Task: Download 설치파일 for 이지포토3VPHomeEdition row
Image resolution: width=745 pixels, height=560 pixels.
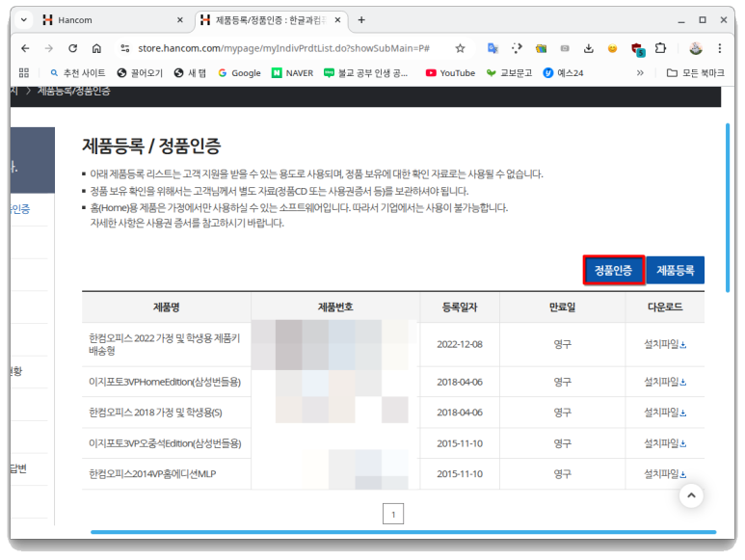Action: (665, 382)
